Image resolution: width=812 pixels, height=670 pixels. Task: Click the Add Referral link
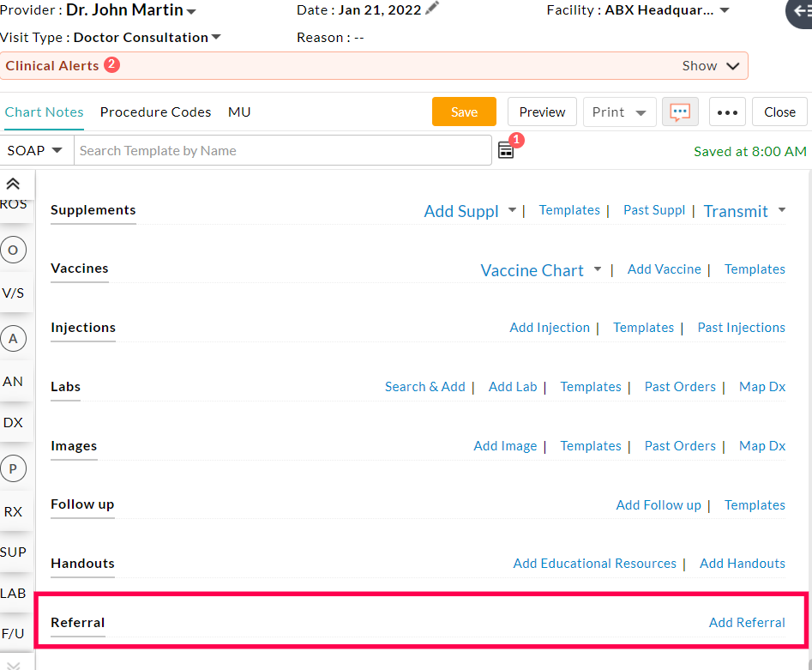click(x=747, y=622)
